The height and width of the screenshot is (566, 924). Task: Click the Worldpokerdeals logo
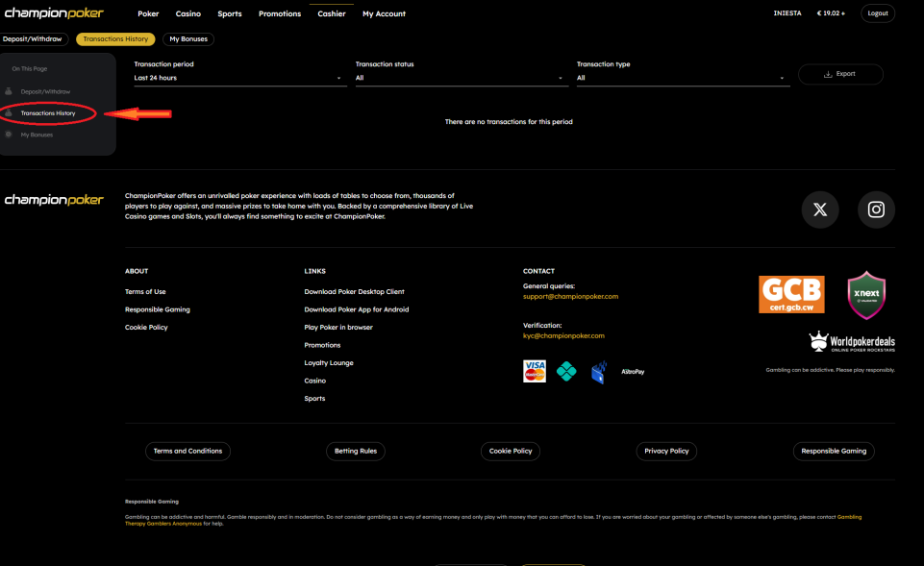tap(851, 342)
